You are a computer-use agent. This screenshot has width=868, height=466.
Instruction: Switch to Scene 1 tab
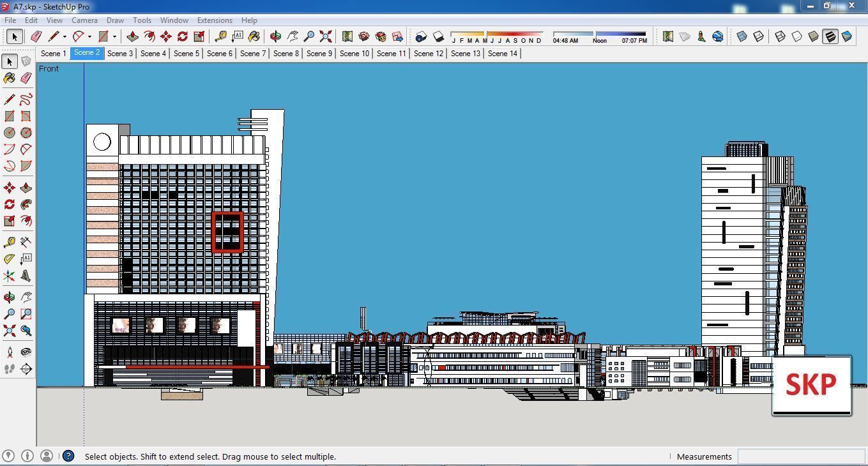click(54, 54)
